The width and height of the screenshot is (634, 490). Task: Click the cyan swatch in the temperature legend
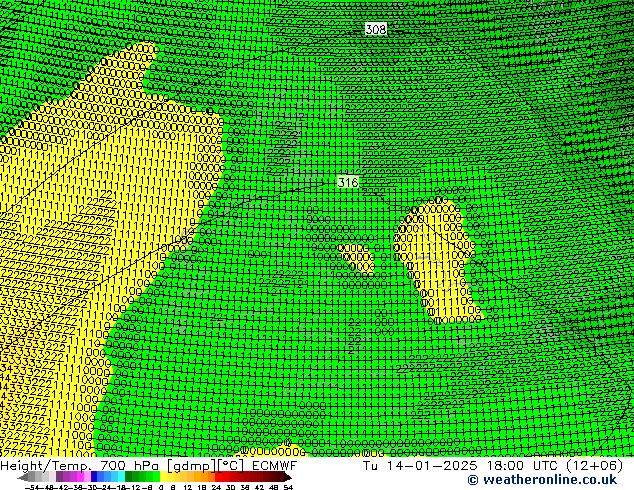[x=121, y=477]
